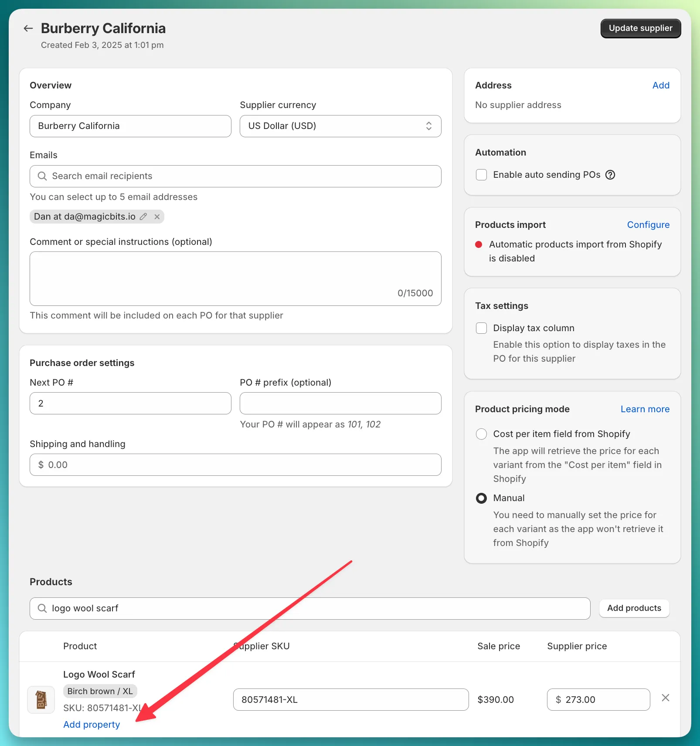Click the Burberry California page title
The width and height of the screenshot is (700, 746).
[x=103, y=28]
